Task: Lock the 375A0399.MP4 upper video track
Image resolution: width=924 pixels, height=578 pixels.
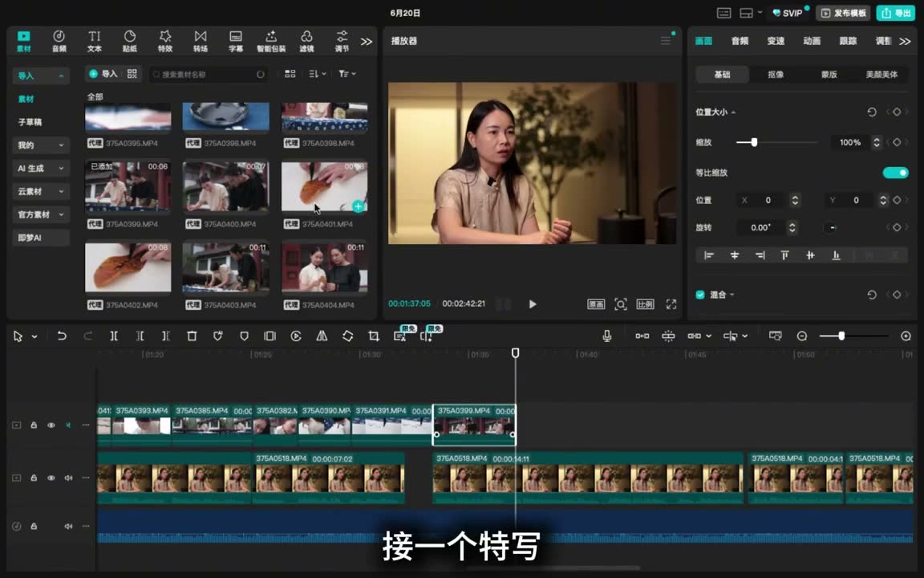Action: point(34,425)
